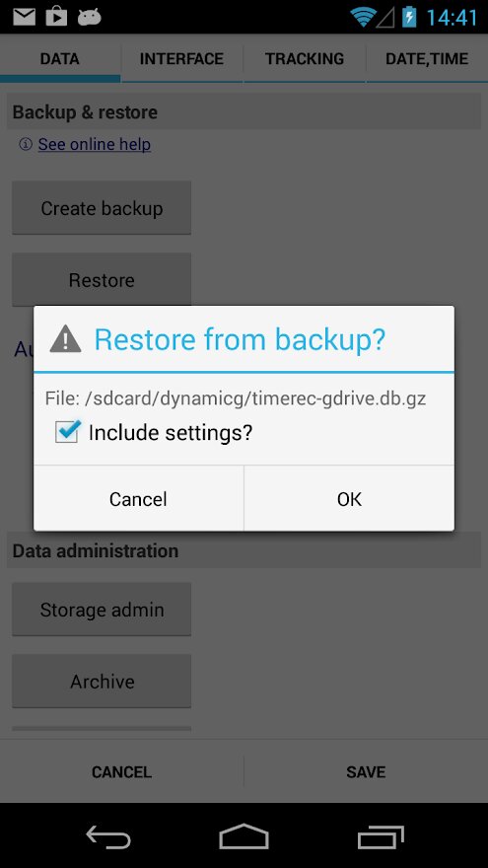Uncheck the Include settings checkbox
The height and width of the screenshot is (868, 488).
(67, 432)
